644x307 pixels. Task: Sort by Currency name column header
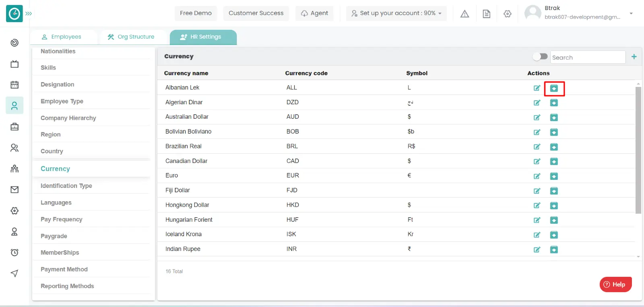pos(186,73)
